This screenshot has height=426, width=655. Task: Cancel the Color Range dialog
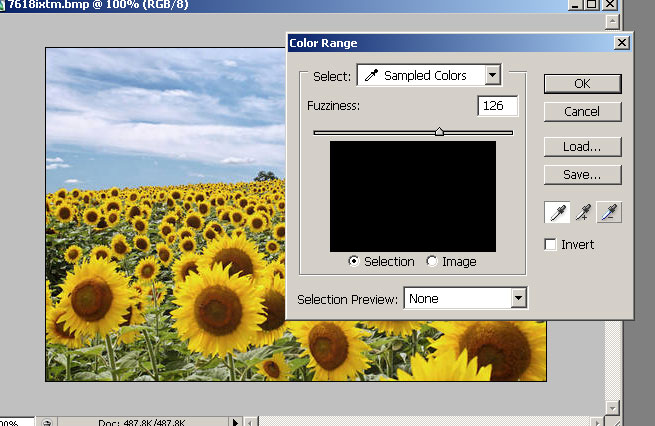click(x=582, y=112)
